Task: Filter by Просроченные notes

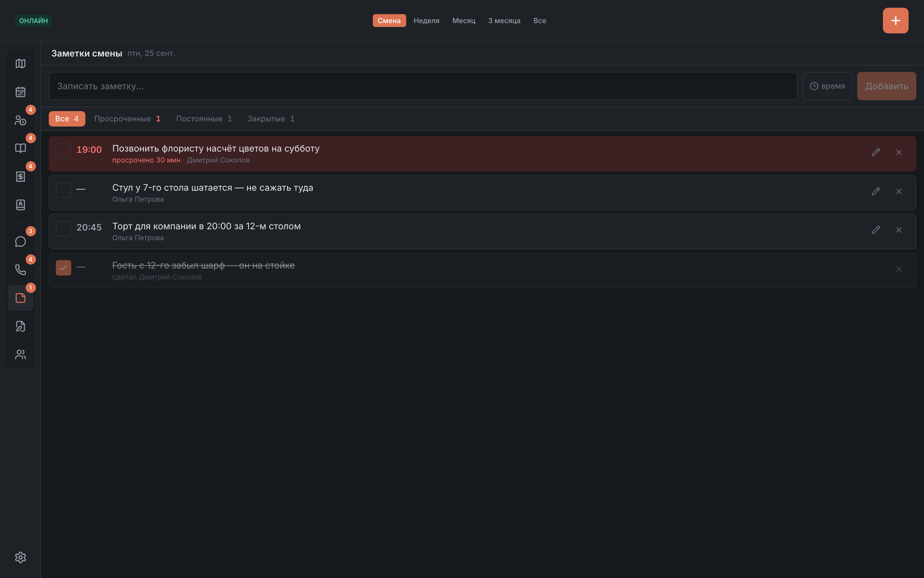Action: 127,119
